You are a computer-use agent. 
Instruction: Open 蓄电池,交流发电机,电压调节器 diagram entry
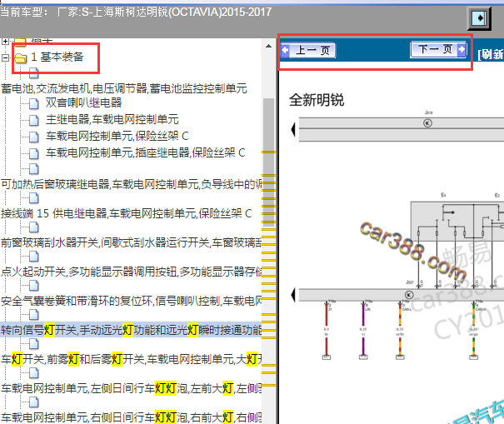[x=124, y=88]
